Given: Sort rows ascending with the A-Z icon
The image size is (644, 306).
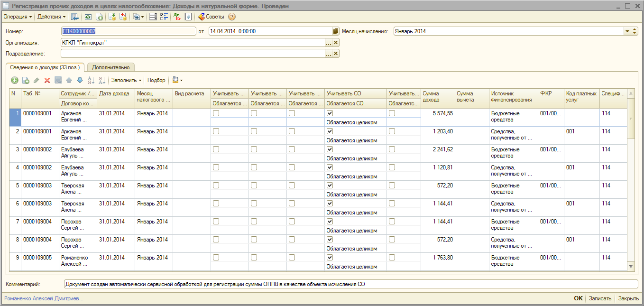Looking at the screenshot, I should pyautogui.click(x=91, y=80).
